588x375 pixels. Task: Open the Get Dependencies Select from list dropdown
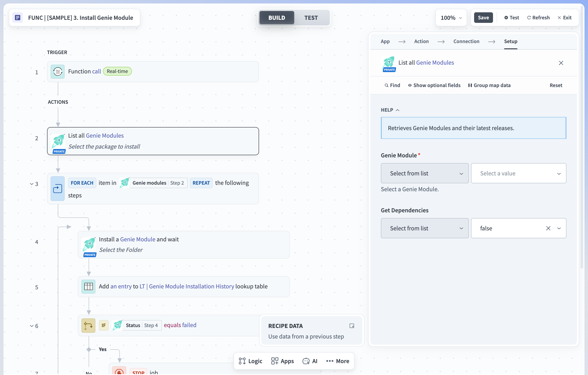425,228
